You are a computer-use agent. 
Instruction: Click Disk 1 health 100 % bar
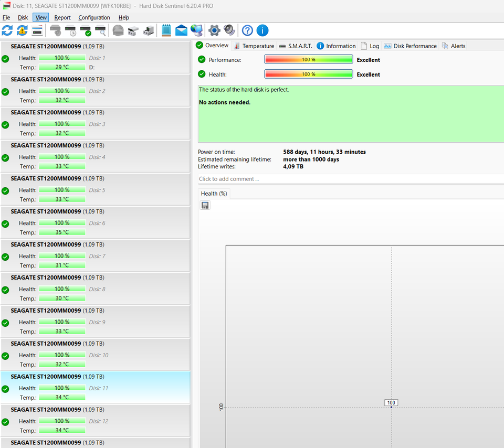(x=62, y=58)
